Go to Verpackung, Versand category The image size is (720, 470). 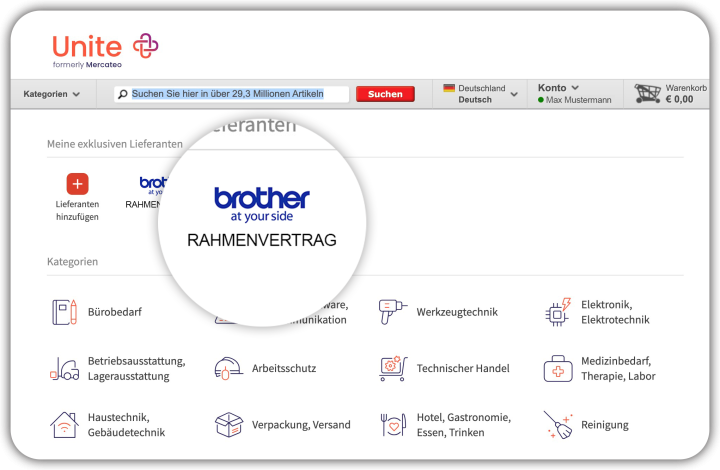(x=300, y=424)
